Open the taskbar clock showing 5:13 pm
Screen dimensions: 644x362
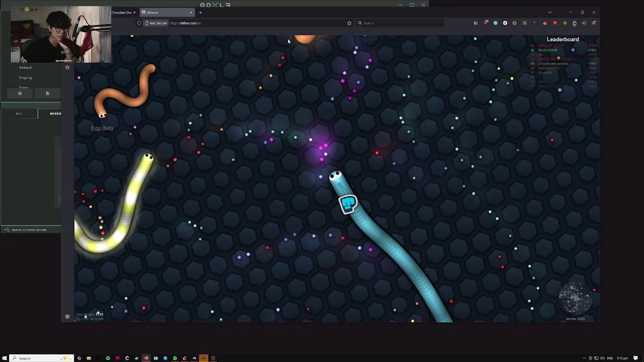click(622, 358)
